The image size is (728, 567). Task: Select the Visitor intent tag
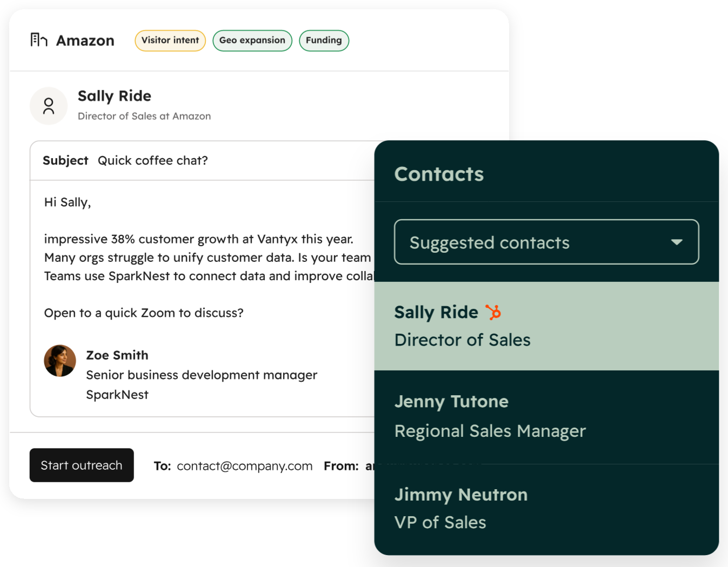170,40
